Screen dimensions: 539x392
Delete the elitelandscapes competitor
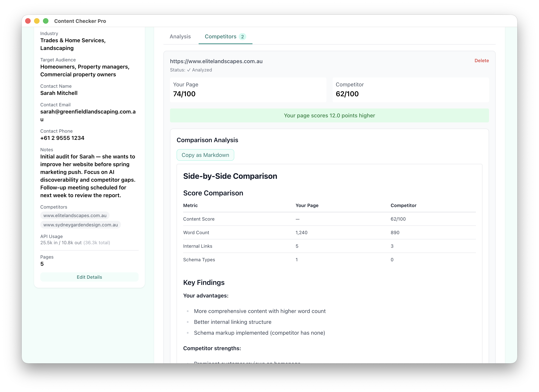tap(481, 61)
